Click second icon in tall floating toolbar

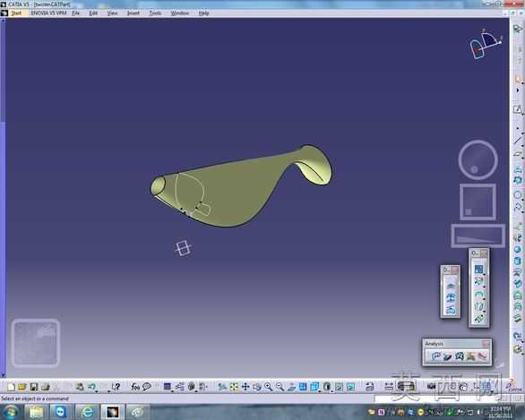pos(478,282)
